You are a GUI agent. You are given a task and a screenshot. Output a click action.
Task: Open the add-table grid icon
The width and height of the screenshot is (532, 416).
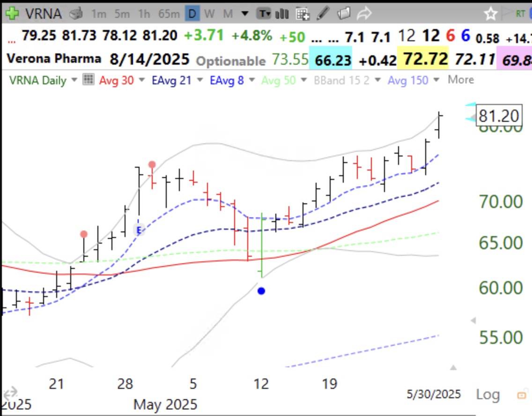303,14
